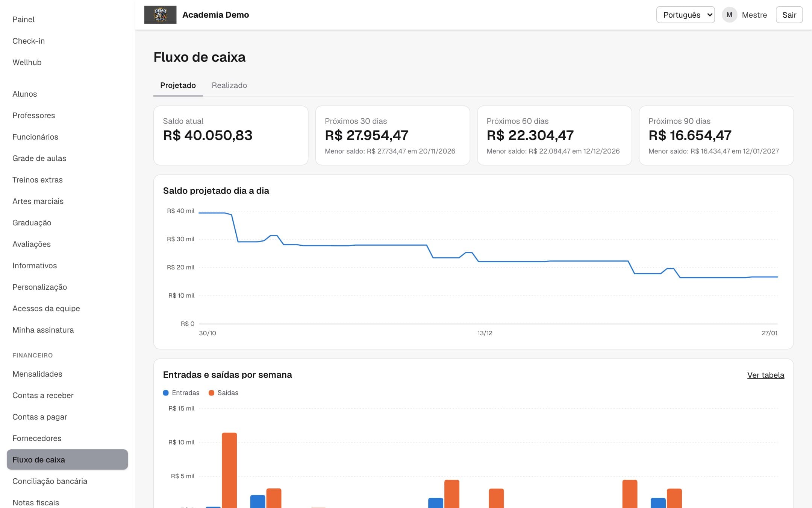Open Mensalidades in Financeiro
Image resolution: width=812 pixels, height=508 pixels.
click(x=67, y=374)
